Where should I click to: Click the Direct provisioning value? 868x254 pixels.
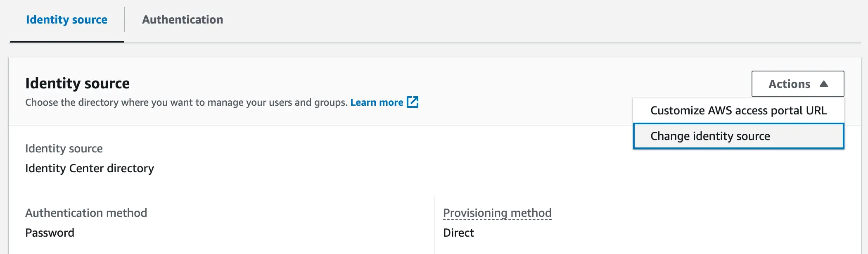(x=458, y=233)
